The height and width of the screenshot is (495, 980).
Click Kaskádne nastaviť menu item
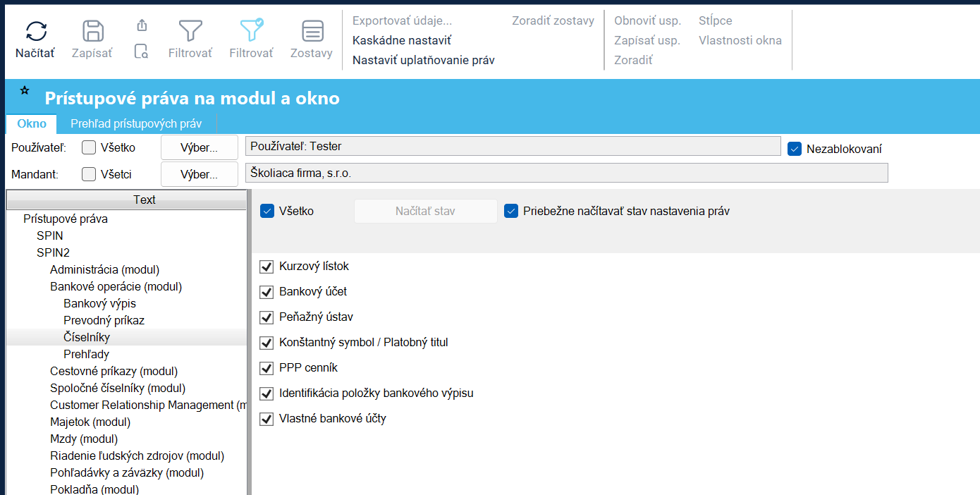[x=402, y=40]
